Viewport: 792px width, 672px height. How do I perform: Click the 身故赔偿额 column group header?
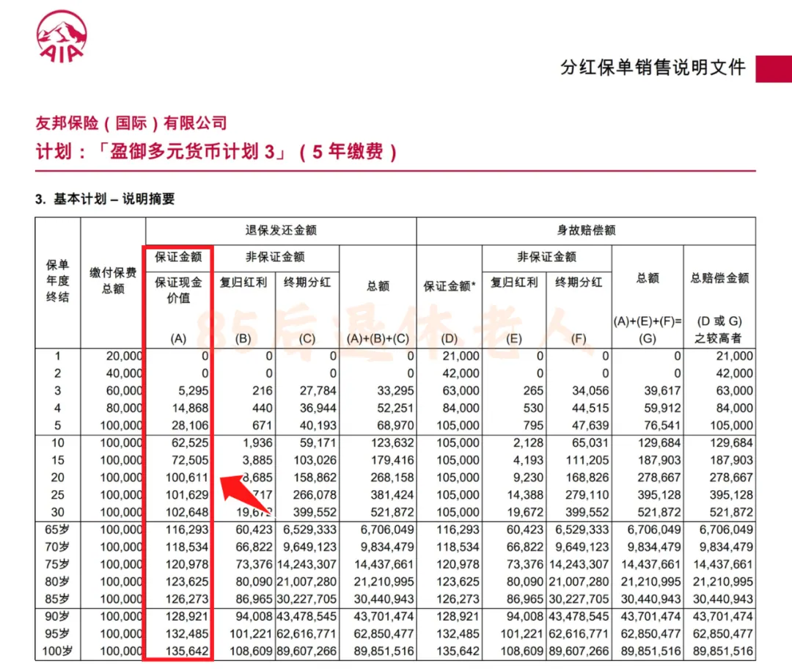[586, 230]
